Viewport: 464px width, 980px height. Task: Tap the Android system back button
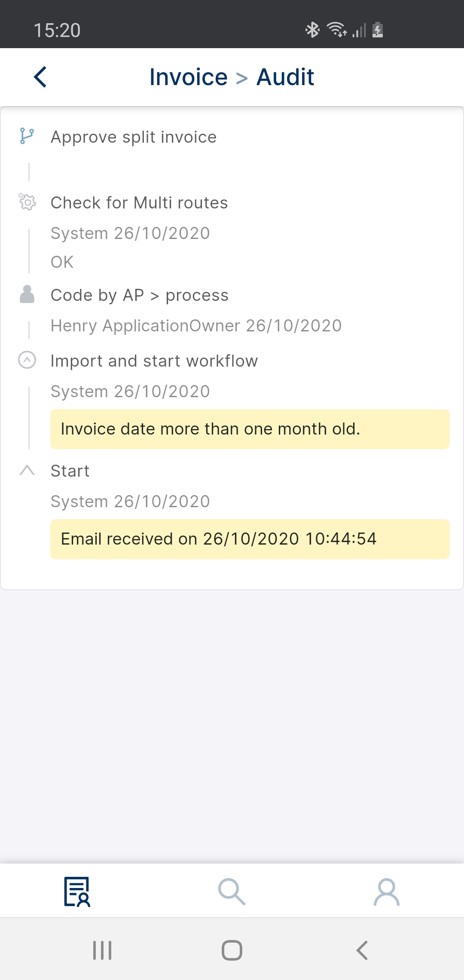tap(362, 950)
